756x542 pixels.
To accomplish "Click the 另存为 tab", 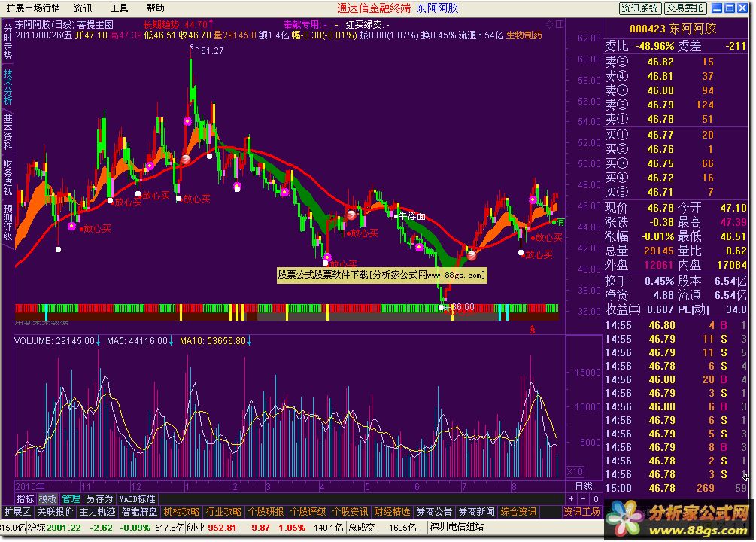I will tap(99, 499).
